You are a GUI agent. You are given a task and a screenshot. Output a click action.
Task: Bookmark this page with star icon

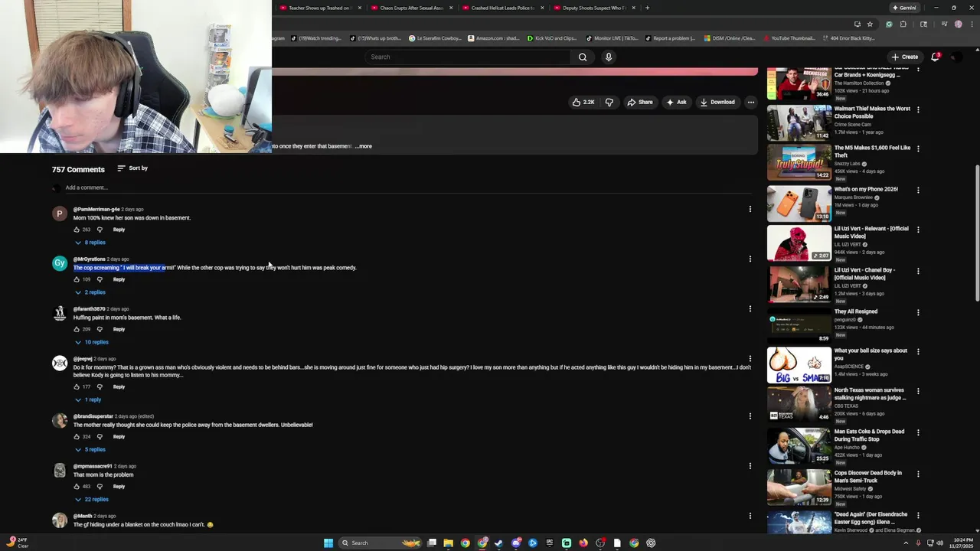[x=870, y=24]
